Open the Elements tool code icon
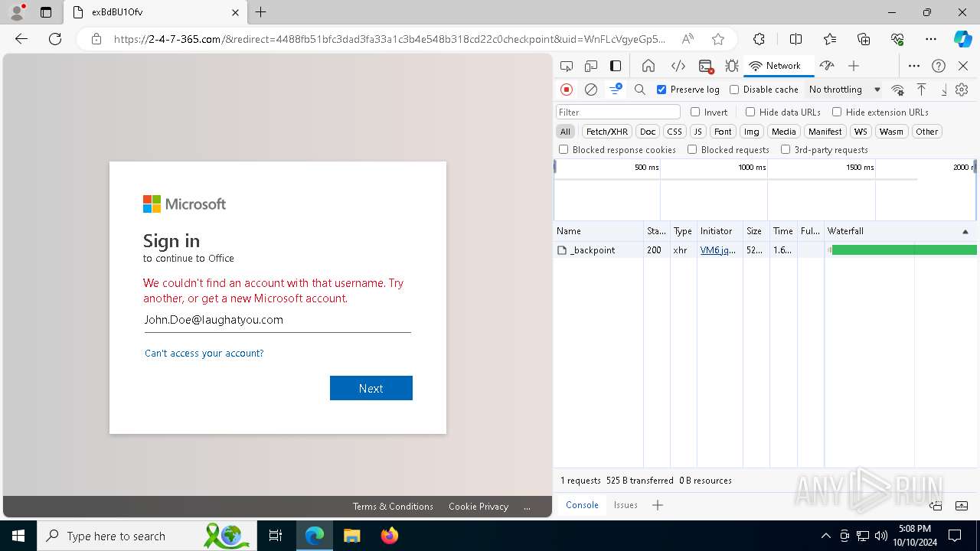The height and width of the screenshot is (551, 980). [x=678, y=66]
